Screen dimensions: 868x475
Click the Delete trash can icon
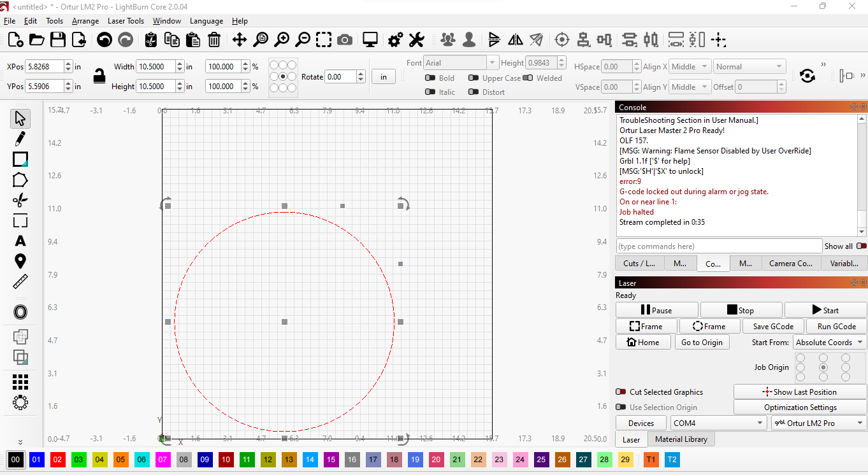(214, 40)
